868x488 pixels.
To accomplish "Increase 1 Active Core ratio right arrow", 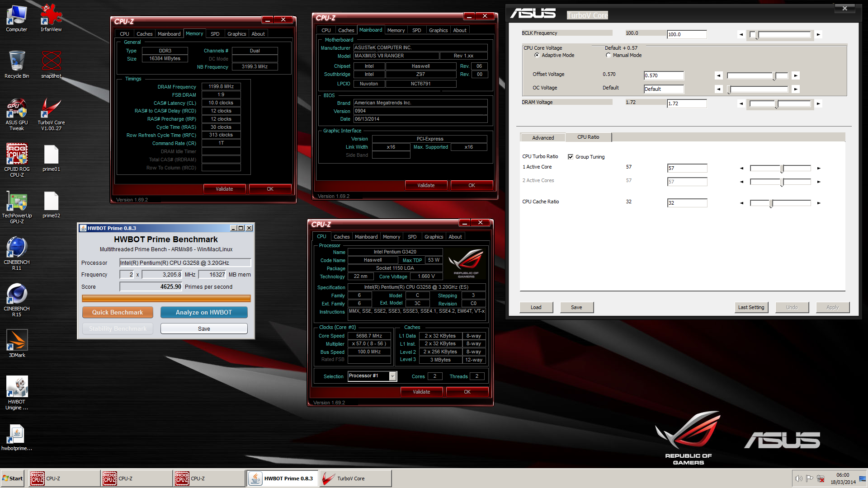I will [819, 168].
